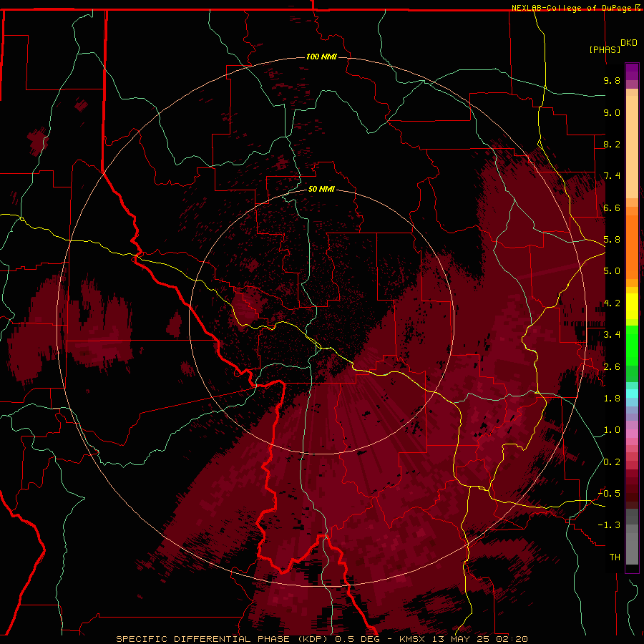Click the DKD legend title
Viewport: 644px width, 644px height.
click(629, 43)
